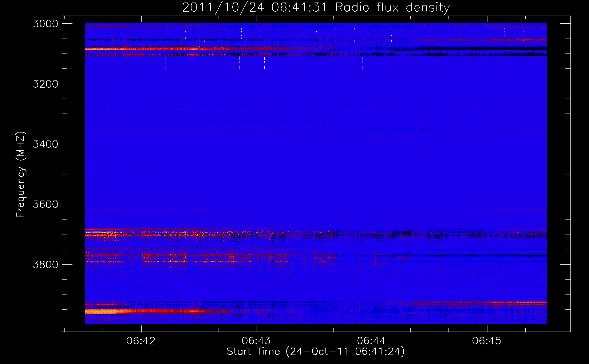This screenshot has width=589, height=364.
Task: Click the 'Start Time (24-Oct-11 06:41:24)' label
Action: [x=316, y=352]
